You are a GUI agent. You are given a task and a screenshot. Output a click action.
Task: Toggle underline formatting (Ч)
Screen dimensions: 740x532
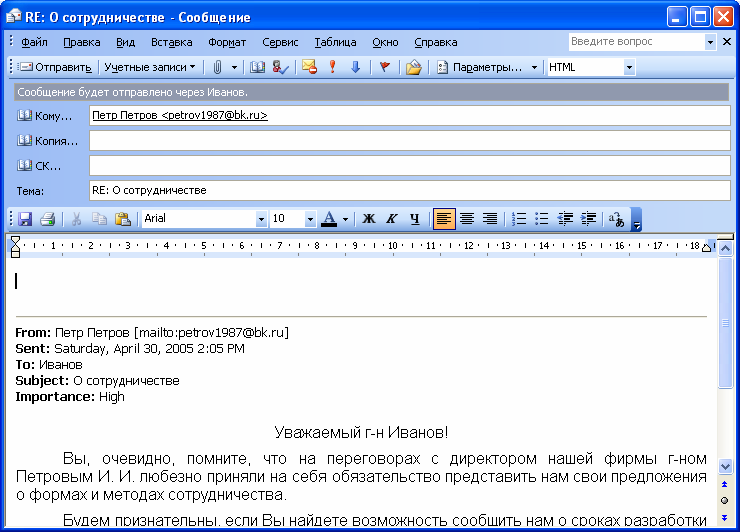point(415,219)
